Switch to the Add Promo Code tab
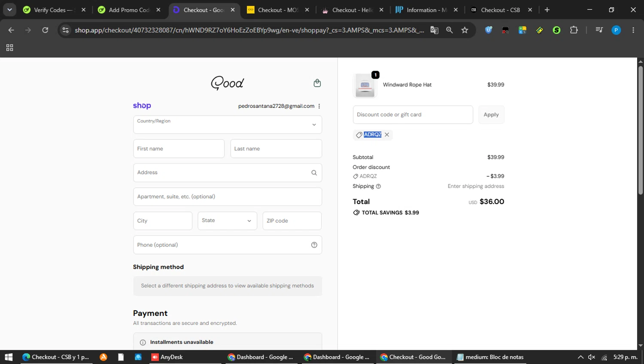 coord(129,10)
